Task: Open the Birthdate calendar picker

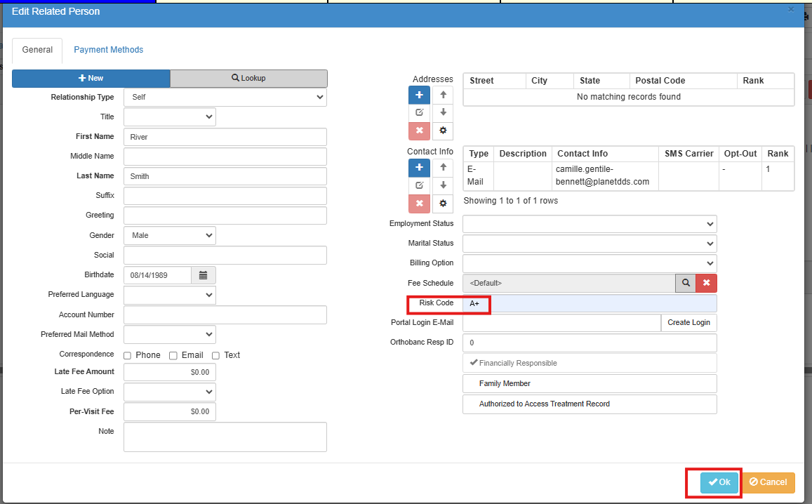Action: pyautogui.click(x=203, y=275)
